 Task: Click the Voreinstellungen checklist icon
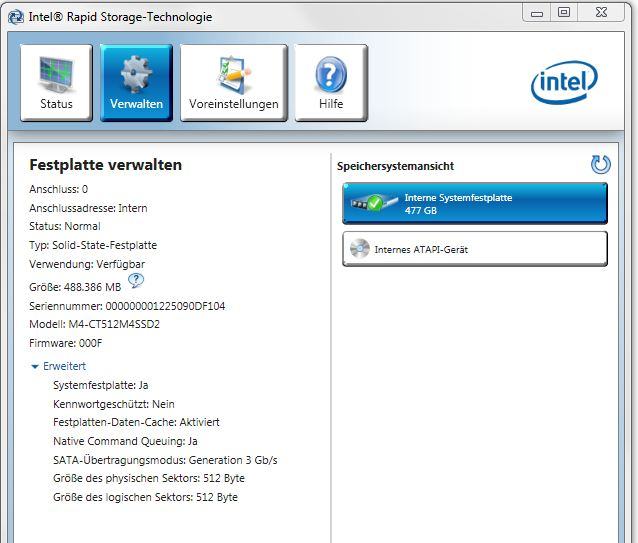pyautogui.click(x=234, y=74)
